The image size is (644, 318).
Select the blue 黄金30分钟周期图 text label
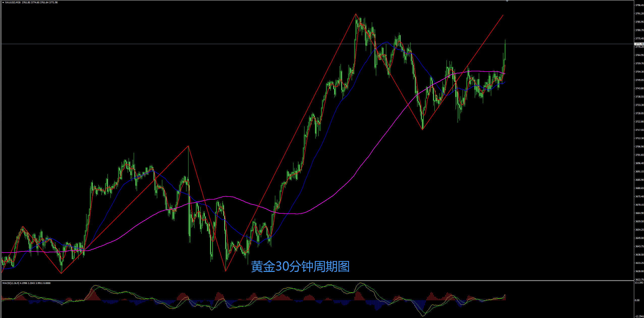tap(300, 267)
